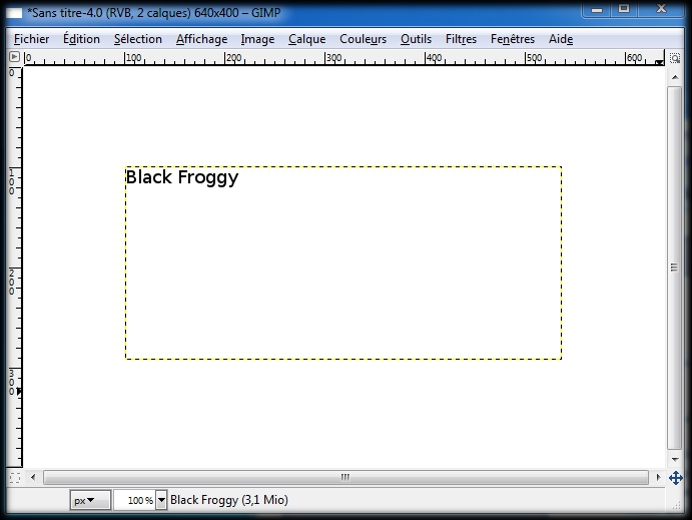Click the horizontal scrollbar thumb
Image resolution: width=692 pixels, height=520 pixels.
(x=345, y=478)
